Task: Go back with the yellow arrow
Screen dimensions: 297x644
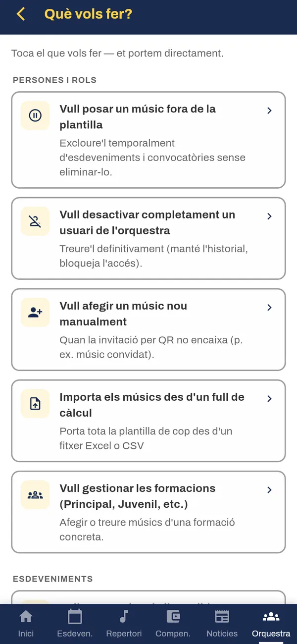Action: coord(21,14)
